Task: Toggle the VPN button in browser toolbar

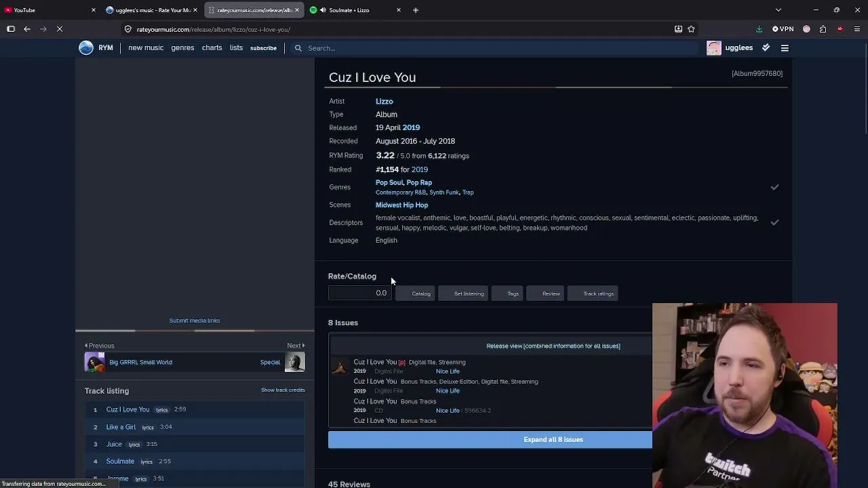Action: [x=783, y=29]
